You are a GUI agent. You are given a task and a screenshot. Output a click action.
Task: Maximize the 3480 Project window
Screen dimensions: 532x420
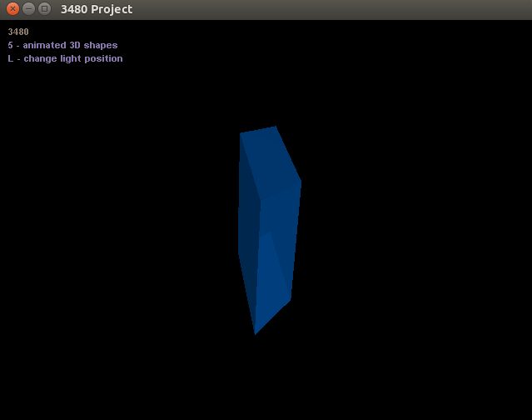coord(44,9)
